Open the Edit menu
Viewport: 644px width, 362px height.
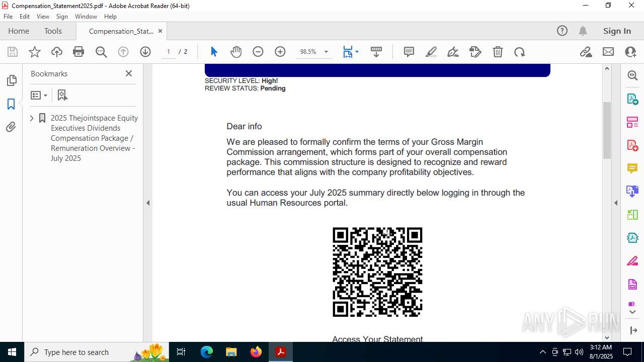25,17
